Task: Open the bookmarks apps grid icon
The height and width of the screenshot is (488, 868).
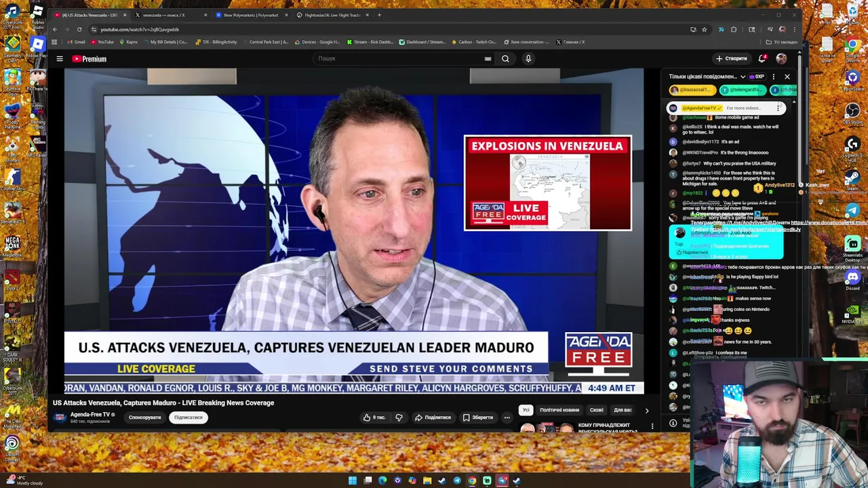Action: coord(54,42)
